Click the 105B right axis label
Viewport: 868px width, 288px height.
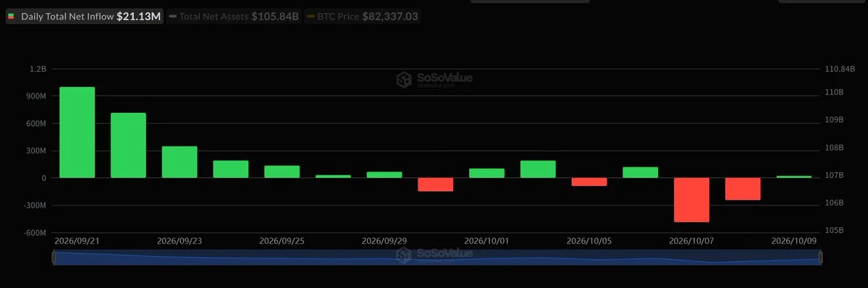[834, 230]
